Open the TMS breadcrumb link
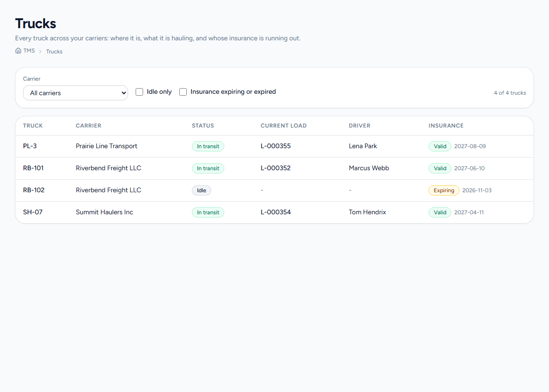Screen dimensions: 549x392 (x=29, y=51)
